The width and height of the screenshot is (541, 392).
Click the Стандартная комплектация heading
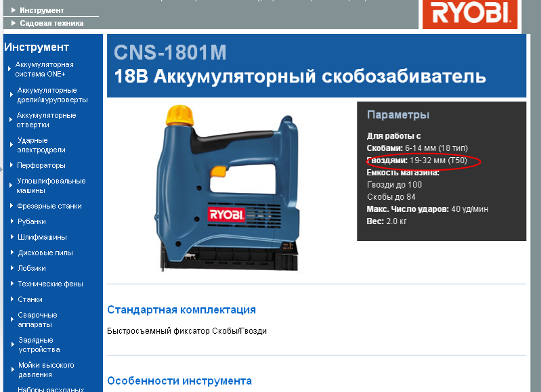181,309
